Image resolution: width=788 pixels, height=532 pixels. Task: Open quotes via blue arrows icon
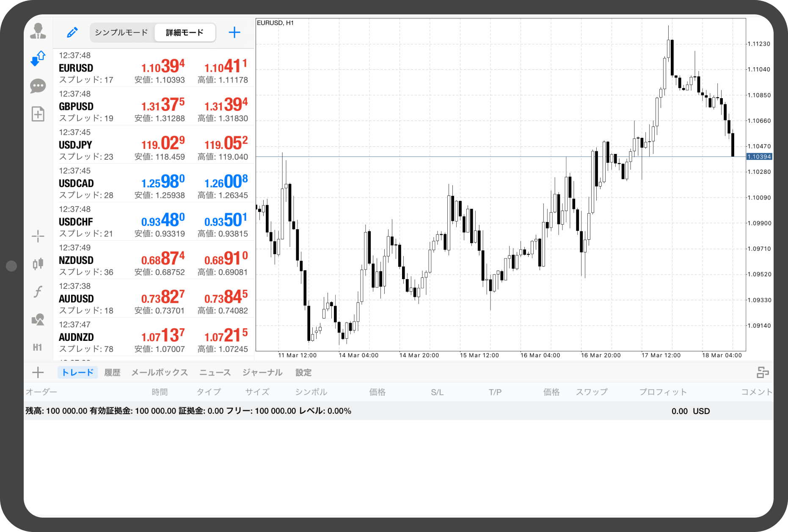38,58
